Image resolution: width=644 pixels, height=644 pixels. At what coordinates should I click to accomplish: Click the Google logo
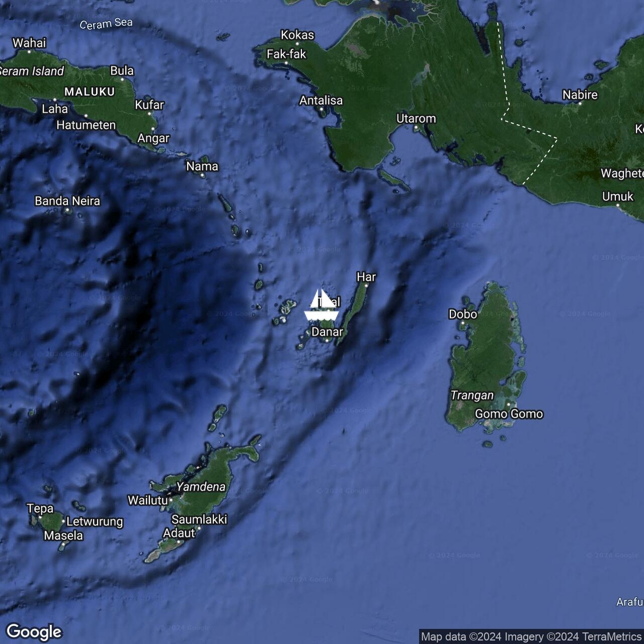pyautogui.click(x=34, y=631)
